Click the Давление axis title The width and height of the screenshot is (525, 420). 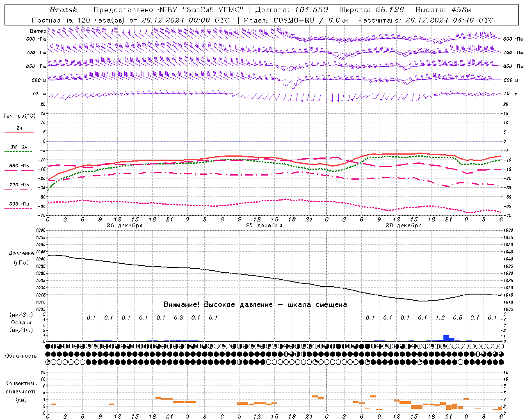pos(21,253)
